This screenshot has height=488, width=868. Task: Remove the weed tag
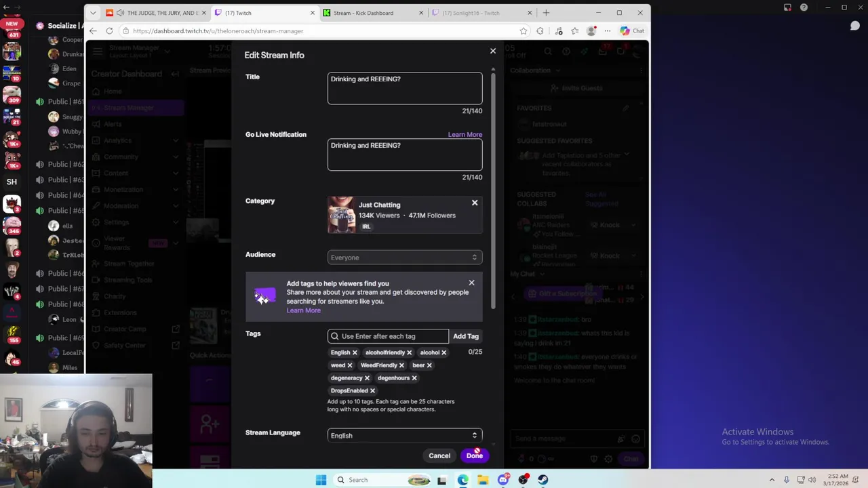pos(350,365)
